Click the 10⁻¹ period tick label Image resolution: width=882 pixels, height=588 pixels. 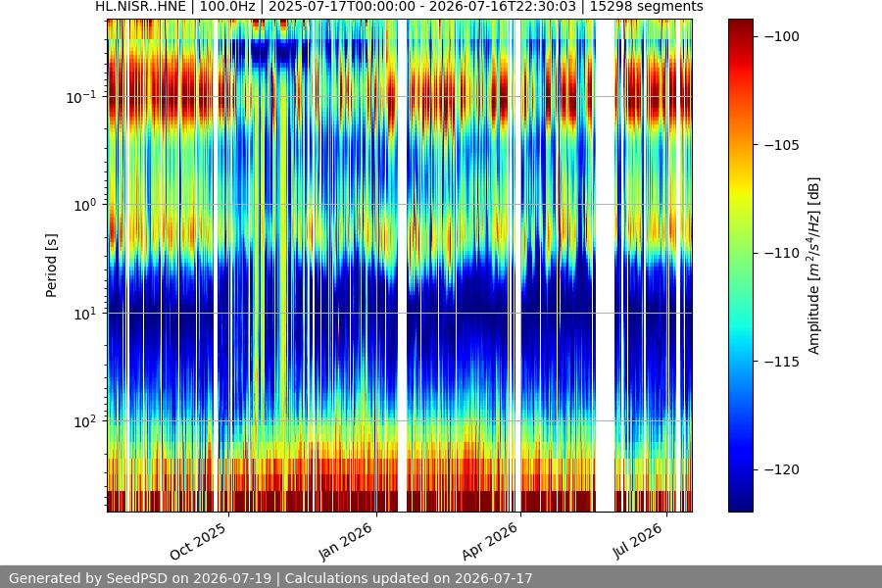click(81, 97)
